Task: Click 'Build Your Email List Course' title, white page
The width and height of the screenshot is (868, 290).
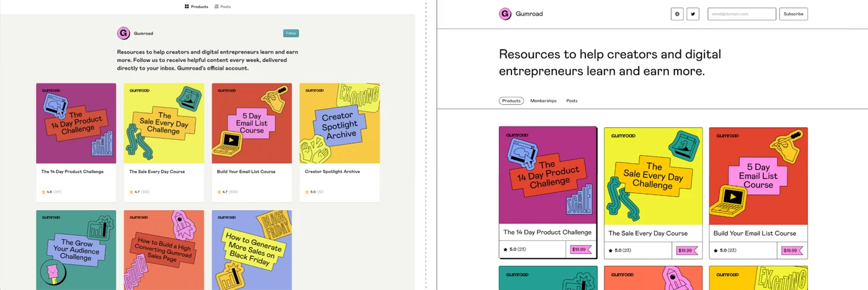Action: (x=755, y=234)
